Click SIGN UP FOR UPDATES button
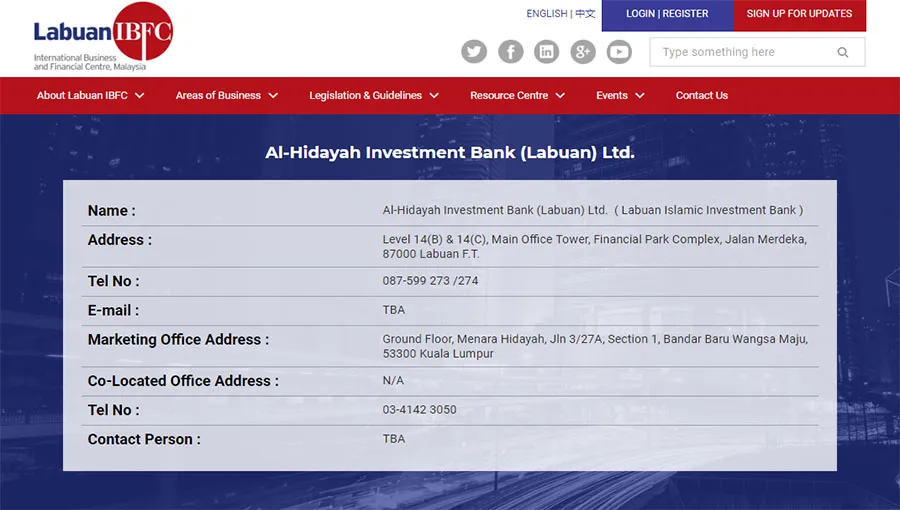Image resolution: width=900 pixels, height=510 pixels. [x=800, y=15]
